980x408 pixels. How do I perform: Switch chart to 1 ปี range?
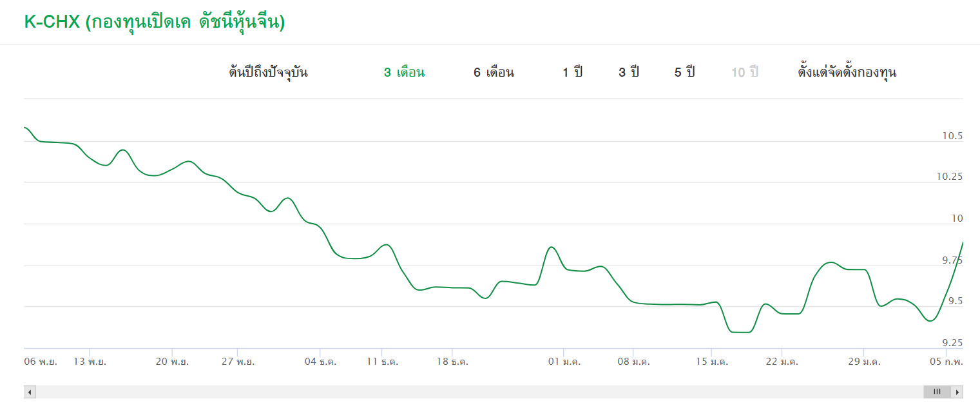(572, 72)
